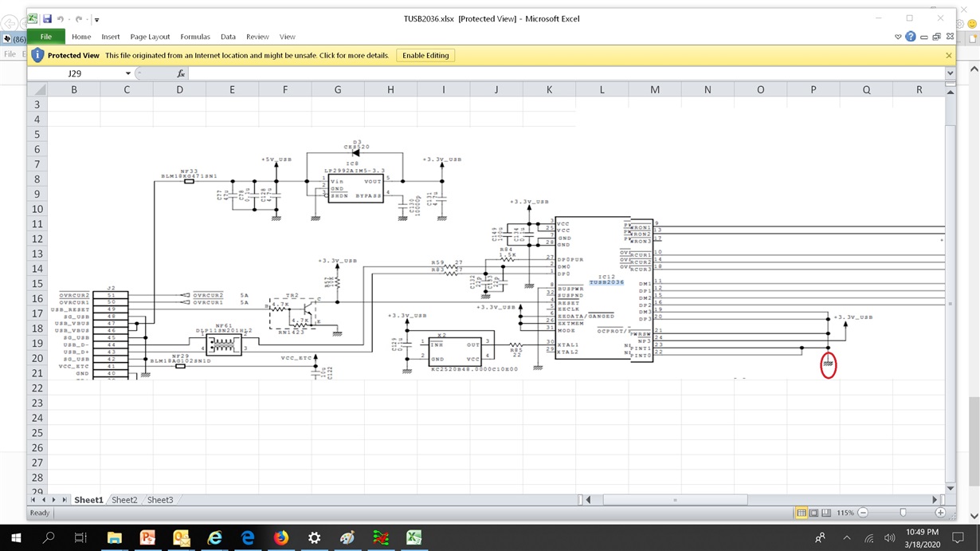Open the Page Layout ribbon tab

click(150, 37)
